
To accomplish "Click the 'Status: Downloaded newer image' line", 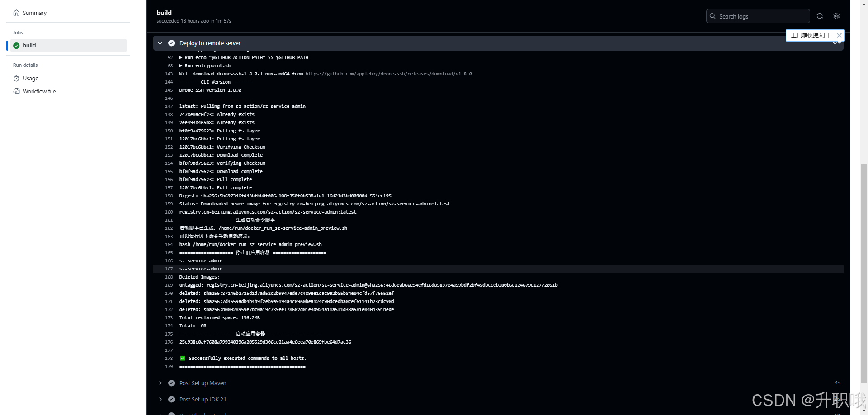I will [315, 204].
